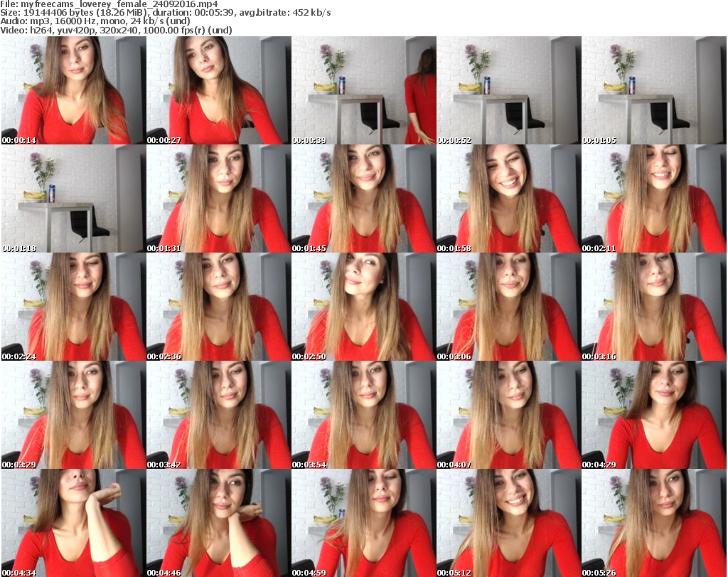Select the thumbnail stamped 00:04:07
The height and width of the screenshot is (577, 728).
509,415
